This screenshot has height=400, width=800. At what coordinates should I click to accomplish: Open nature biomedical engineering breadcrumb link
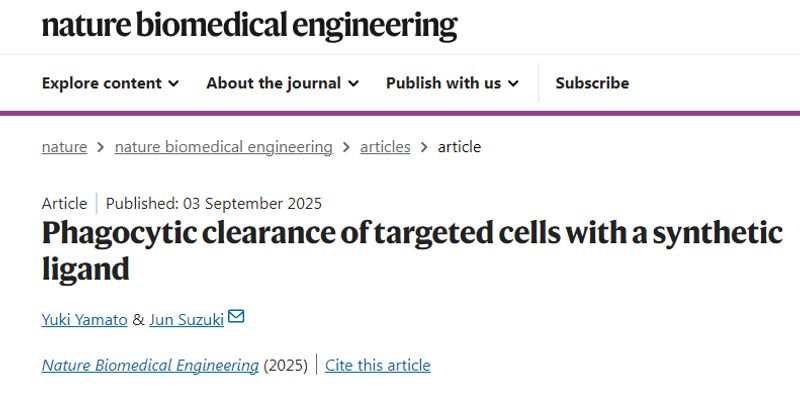point(223,147)
